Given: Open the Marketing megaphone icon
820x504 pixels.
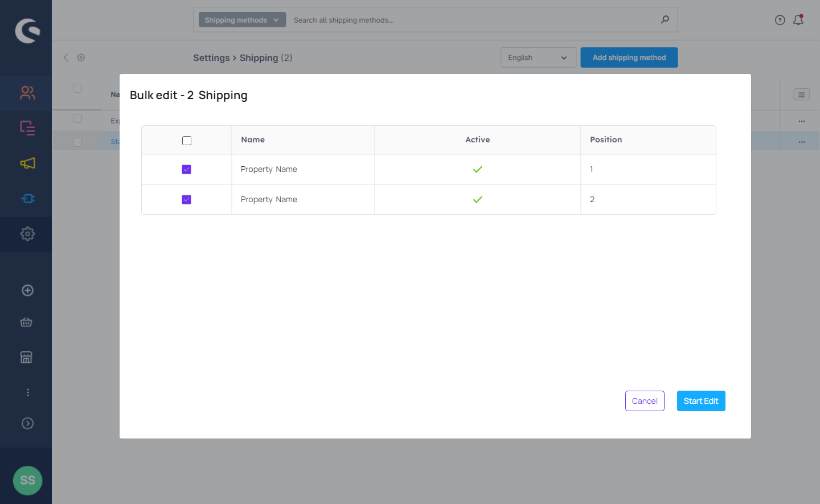Looking at the screenshot, I should (x=27, y=163).
